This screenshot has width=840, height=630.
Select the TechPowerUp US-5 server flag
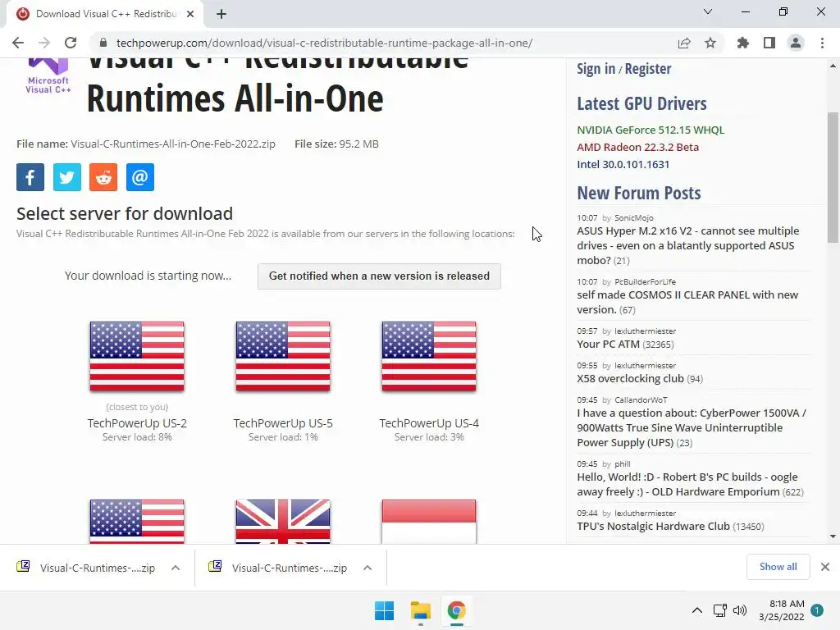point(283,356)
